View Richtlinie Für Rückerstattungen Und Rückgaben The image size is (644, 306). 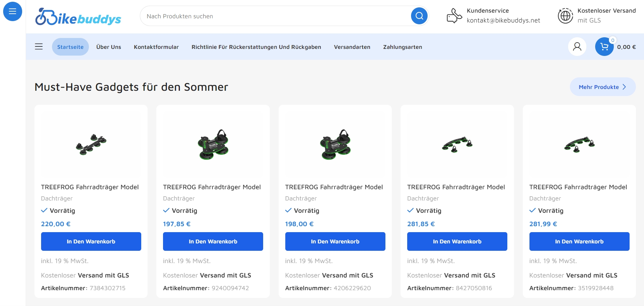point(256,47)
